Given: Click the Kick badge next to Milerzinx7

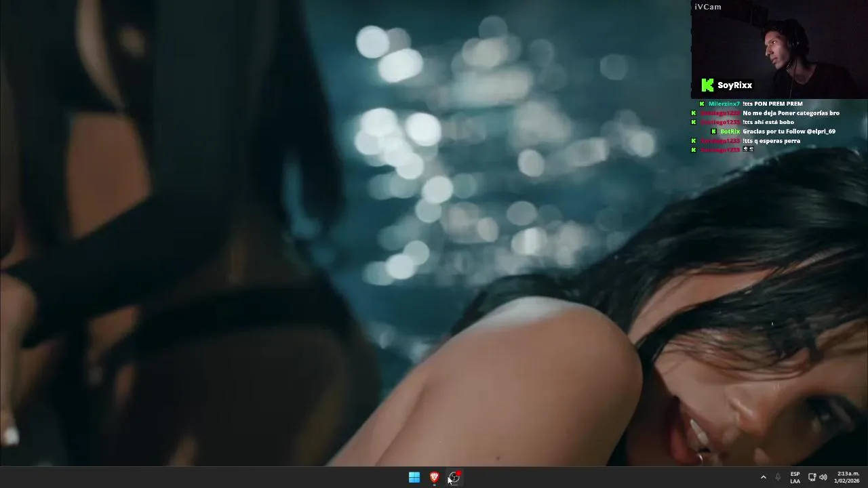Looking at the screenshot, I should pos(702,104).
